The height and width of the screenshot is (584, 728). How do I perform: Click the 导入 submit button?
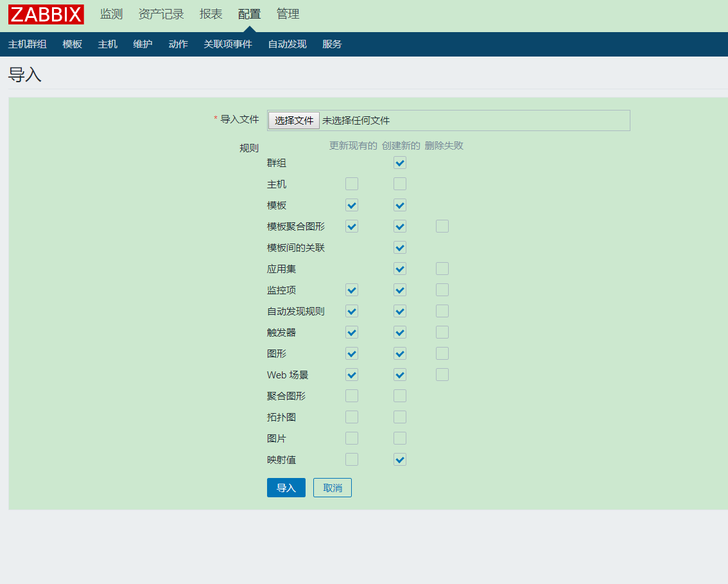(x=286, y=488)
